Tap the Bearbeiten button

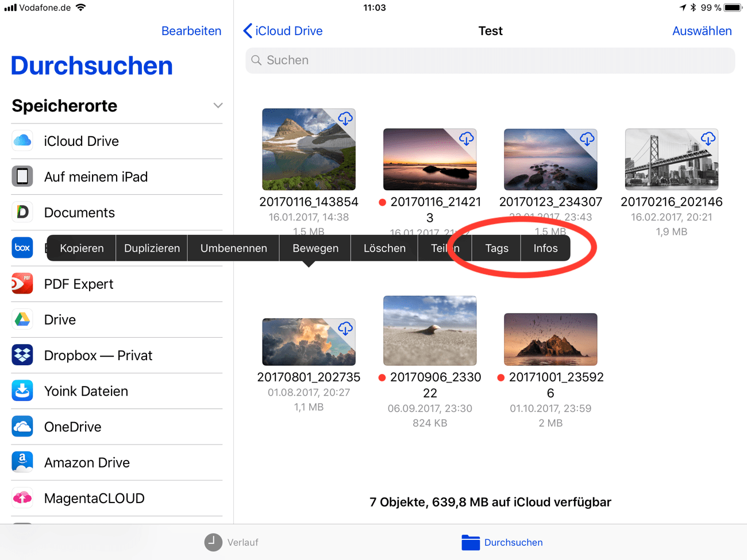[191, 31]
